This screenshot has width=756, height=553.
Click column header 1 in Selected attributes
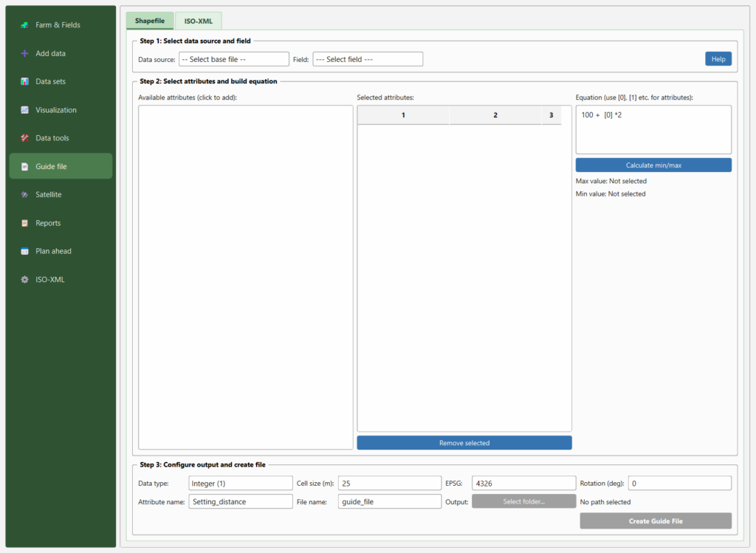click(403, 115)
